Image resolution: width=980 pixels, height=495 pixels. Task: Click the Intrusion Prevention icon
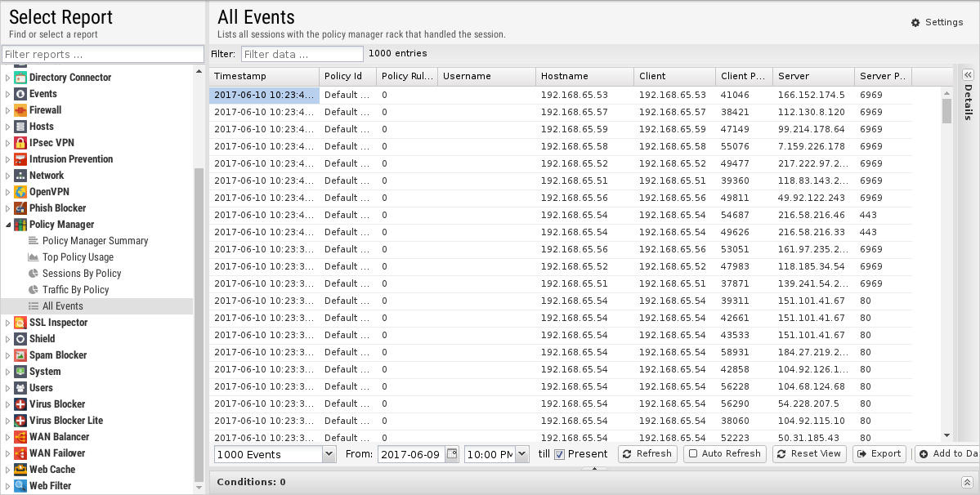click(20, 159)
